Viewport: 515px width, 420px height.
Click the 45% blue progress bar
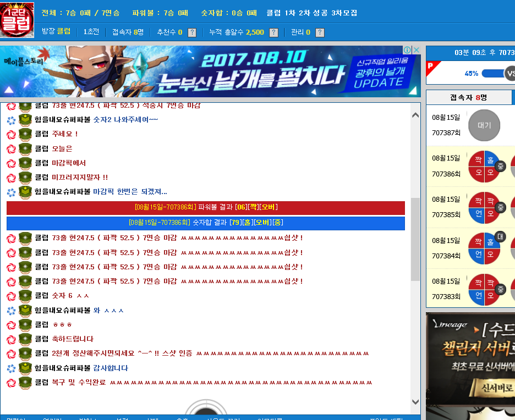(x=493, y=74)
